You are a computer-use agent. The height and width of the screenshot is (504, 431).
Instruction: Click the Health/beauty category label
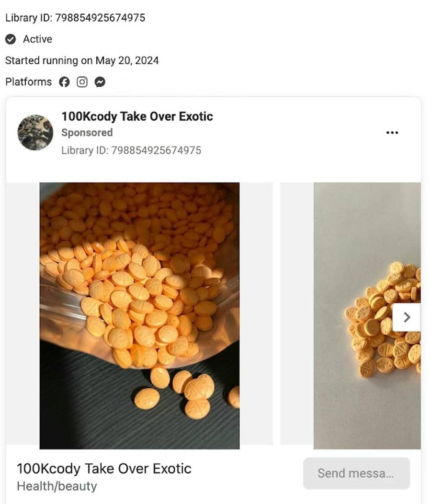57,486
